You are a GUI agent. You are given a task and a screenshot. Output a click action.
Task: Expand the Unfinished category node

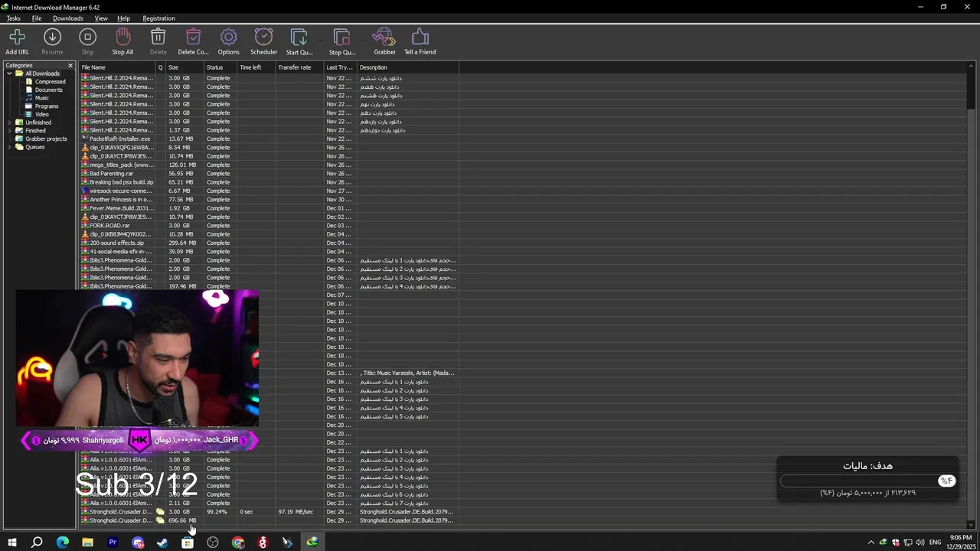(10, 122)
